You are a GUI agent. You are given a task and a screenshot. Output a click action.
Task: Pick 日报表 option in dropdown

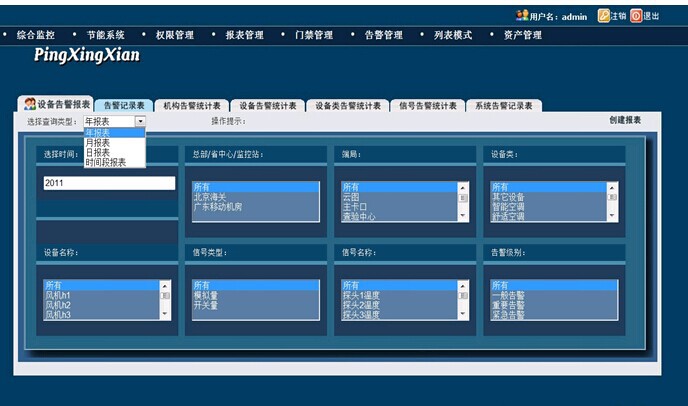[98, 152]
